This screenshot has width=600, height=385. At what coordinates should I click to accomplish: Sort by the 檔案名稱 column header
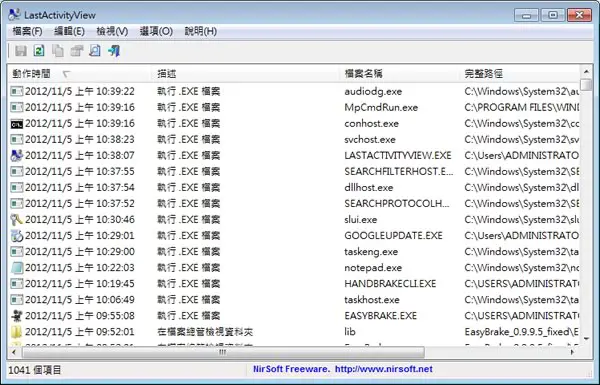click(399, 73)
